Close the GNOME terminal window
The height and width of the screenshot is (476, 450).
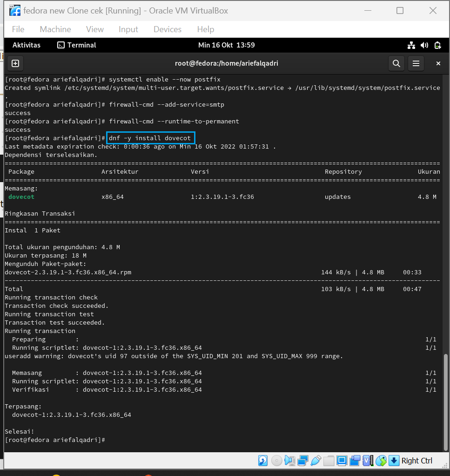pos(438,63)
